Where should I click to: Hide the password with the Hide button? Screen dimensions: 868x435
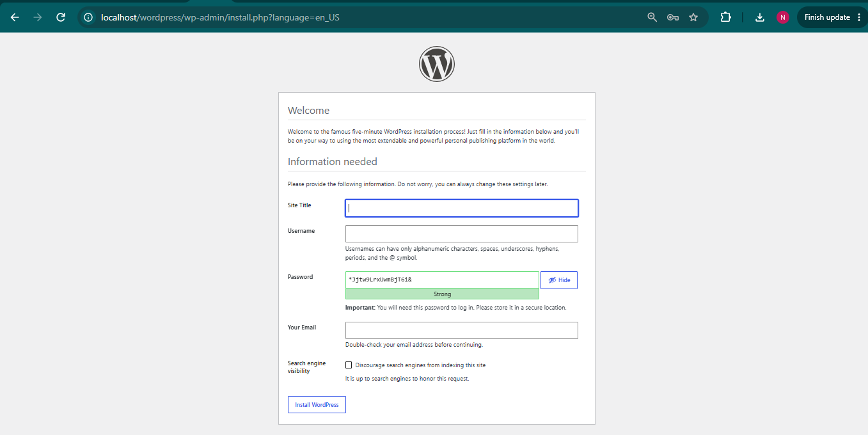pyautogui.click(x=559, y=280)
